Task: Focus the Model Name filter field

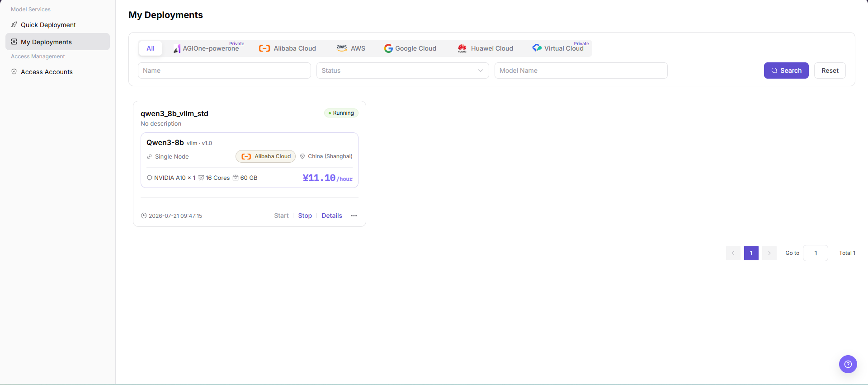Action: point(581,70)
